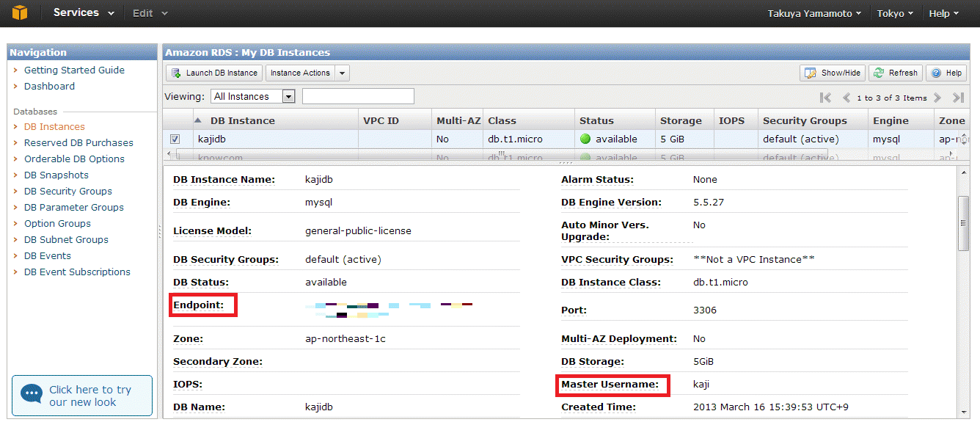Viewport: 980px width, 422px height.
Task: Open the Tokyo region menu
Action: 895,13
